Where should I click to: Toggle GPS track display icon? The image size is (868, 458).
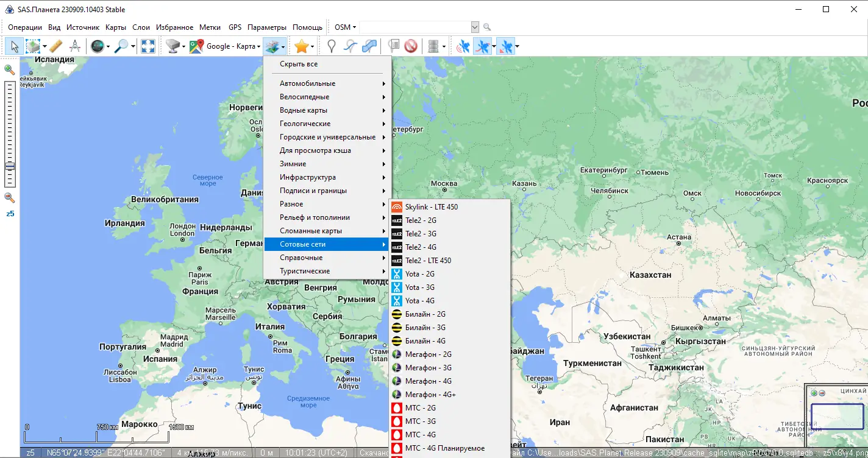(482, 46)
